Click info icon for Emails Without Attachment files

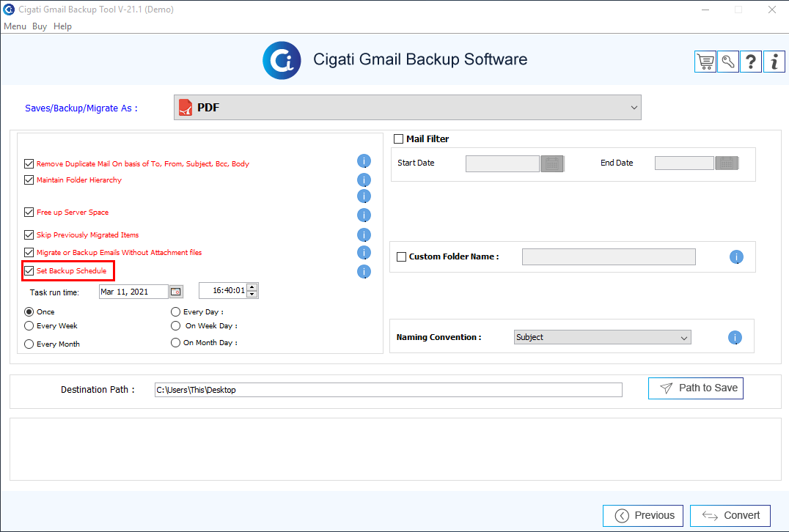[x=364, y=252]
